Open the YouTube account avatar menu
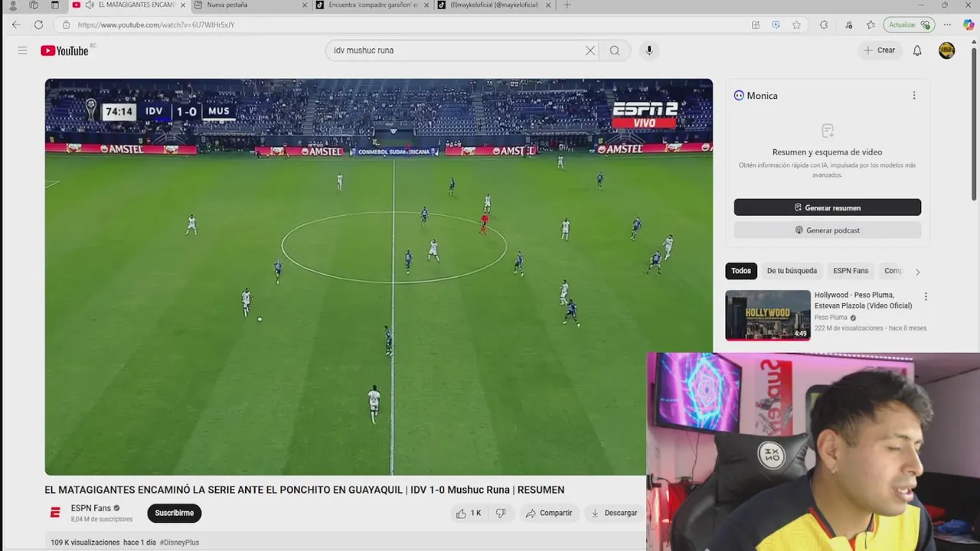The height and width of the screenshot is (551, 980). point(947,51)
